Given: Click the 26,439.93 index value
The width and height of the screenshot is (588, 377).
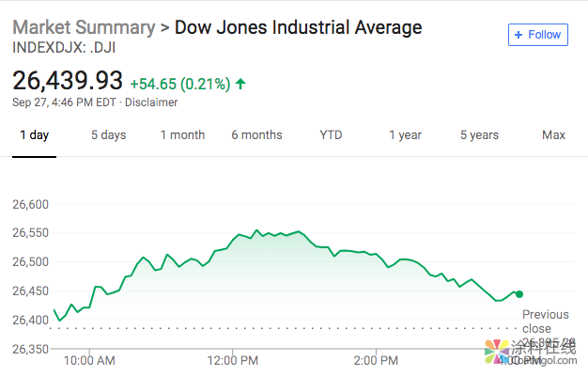Looking at the screenshot, I should tap(68, 82).
